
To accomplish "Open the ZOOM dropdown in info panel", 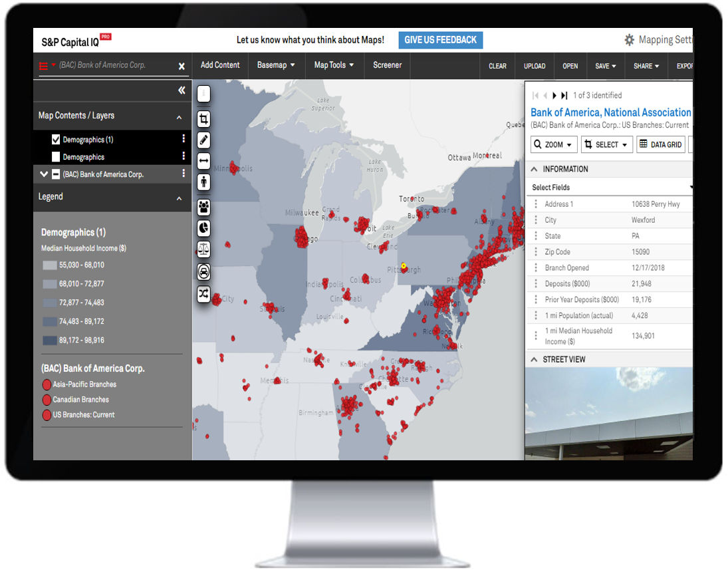I will click(554, 144).
